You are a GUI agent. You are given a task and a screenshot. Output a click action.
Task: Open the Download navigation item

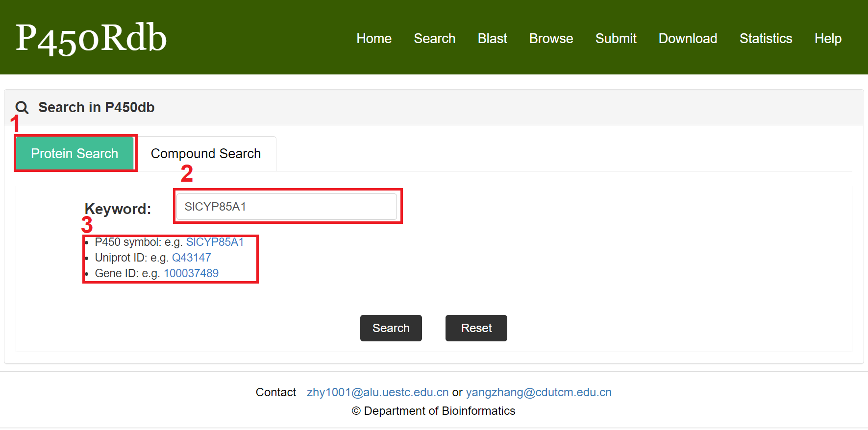pos(688,38)
